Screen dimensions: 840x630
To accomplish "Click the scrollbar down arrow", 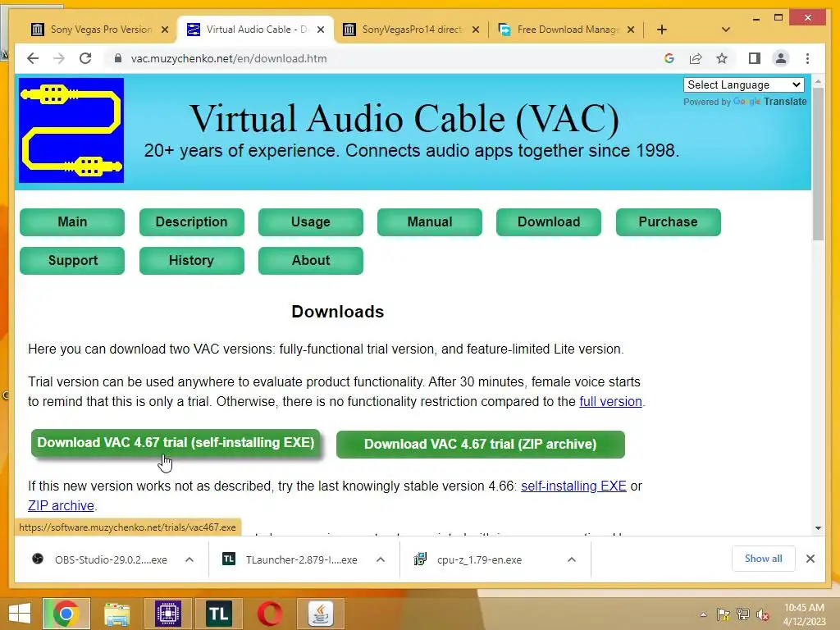I will [x=818, y=528].
